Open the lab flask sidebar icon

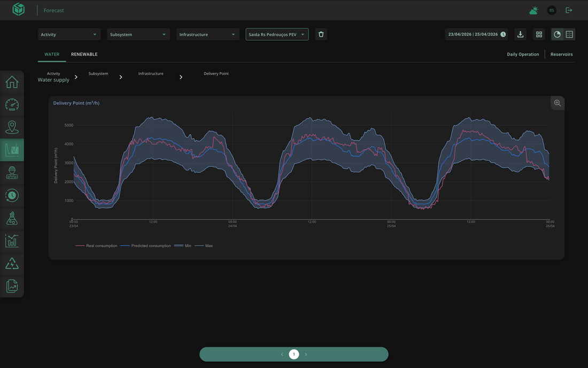12,218
